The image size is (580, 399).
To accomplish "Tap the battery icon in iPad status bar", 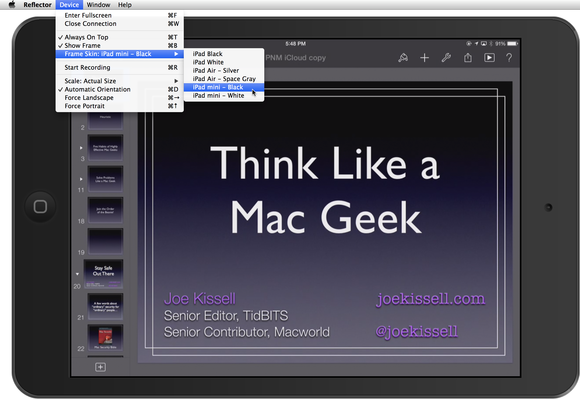I will 512,44.
